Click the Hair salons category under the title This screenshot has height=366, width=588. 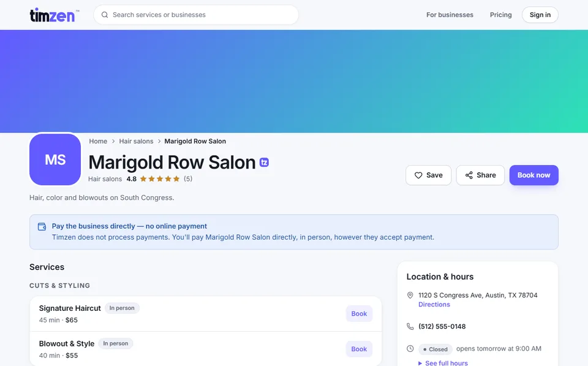(x=105, y=178)
